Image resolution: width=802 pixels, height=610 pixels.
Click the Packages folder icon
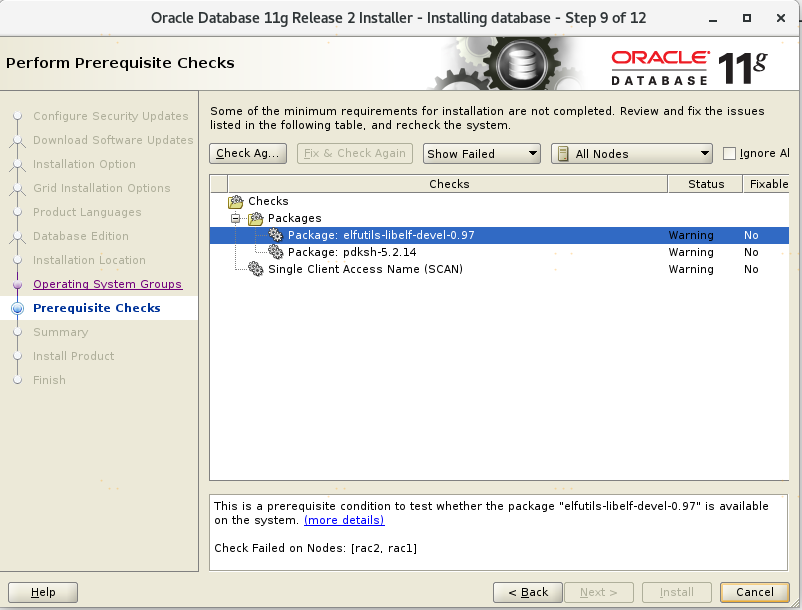[x=256, y=218]
